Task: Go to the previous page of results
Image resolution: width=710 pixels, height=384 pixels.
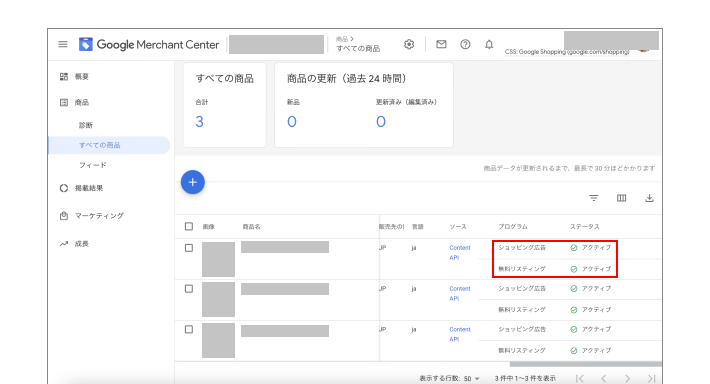Action: tap(604, 379)
